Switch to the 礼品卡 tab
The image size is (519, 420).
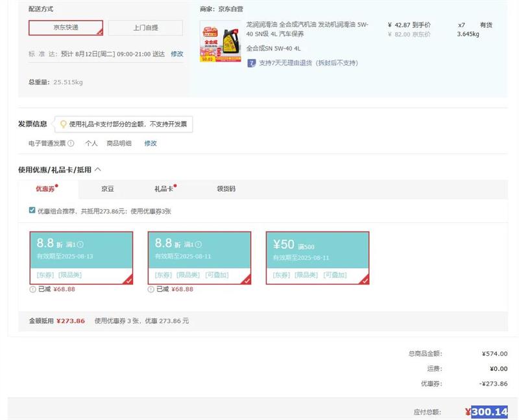163,189
